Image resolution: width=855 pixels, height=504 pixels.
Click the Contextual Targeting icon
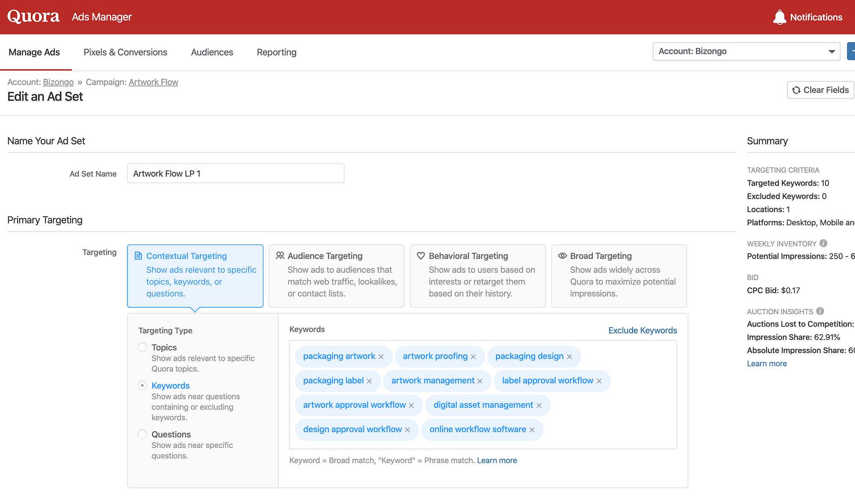[x=138, y=256]
